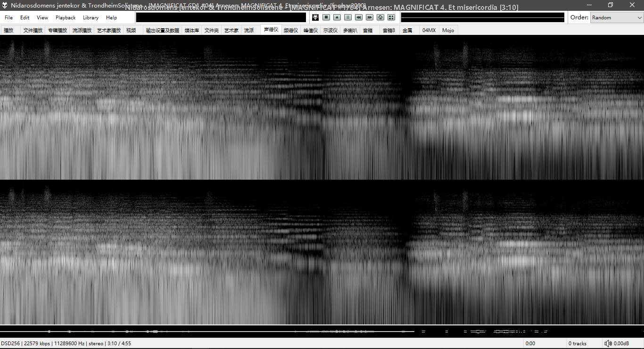Click the seek bar next to the Order label
644x349 pixels.
pos(482,17)
